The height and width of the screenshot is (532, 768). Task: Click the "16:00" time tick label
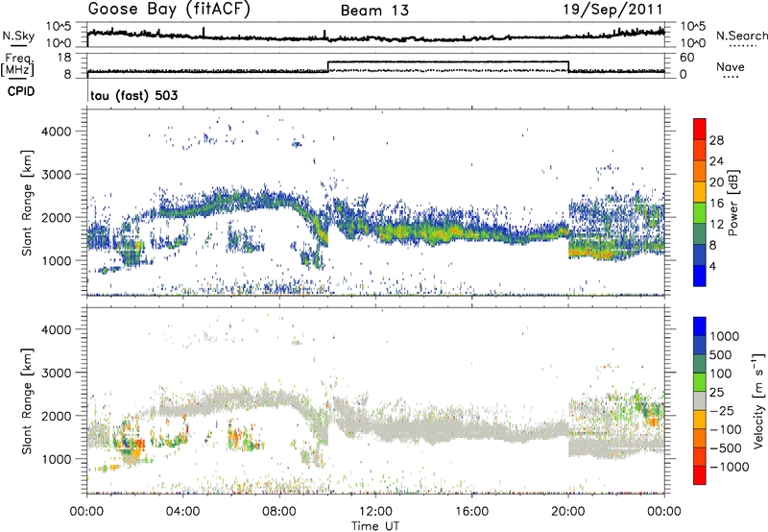(x=471, y=512)
